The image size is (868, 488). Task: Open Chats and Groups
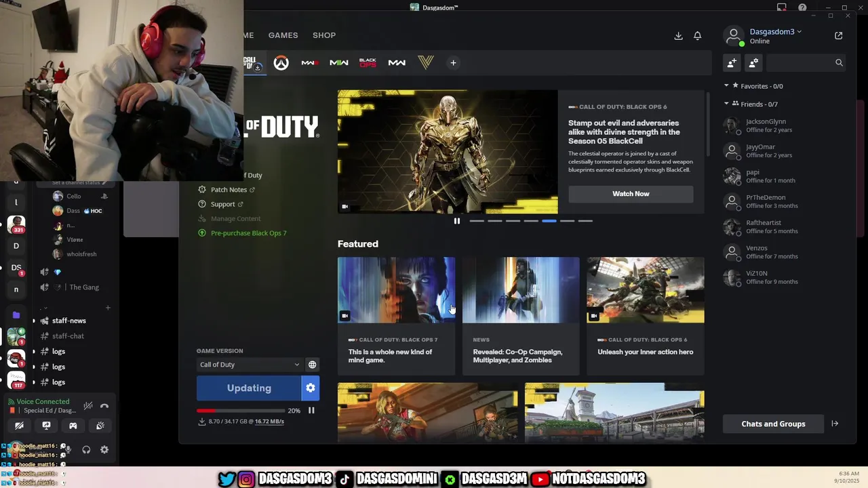(x=773, y=424)
